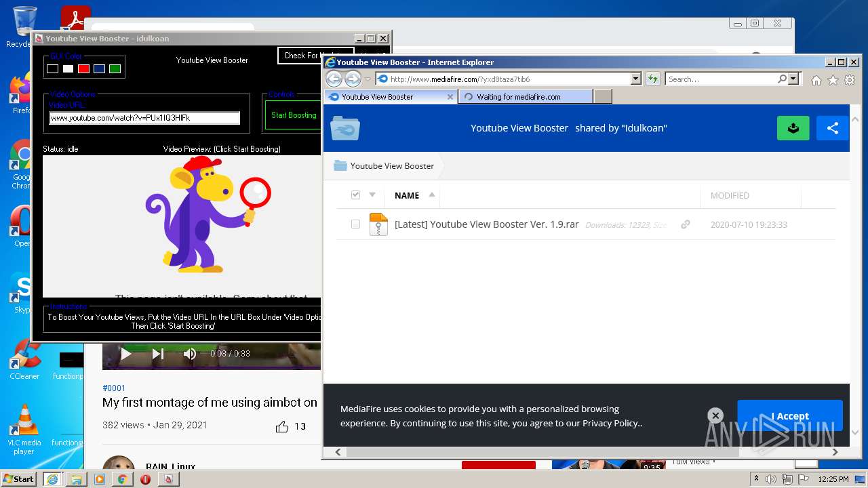Click the MediaFire folder logo icon
This screenshot has width=868, height=488.
pyautogui.click(x=345, y=127)
